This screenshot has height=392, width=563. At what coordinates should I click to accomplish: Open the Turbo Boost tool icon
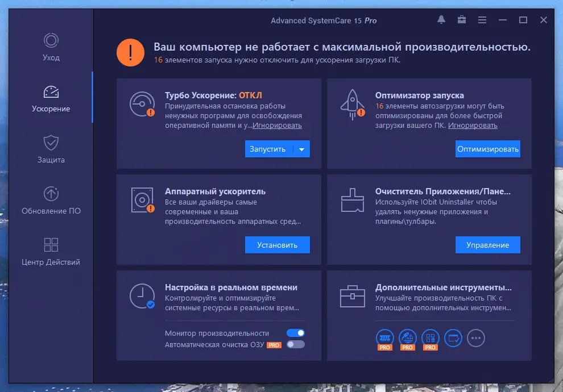pos(141,105)
